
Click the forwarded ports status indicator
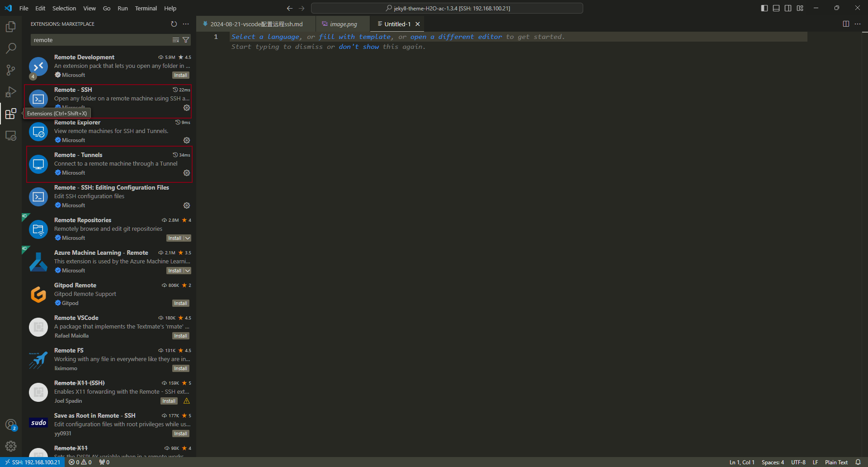coord(104,462)
